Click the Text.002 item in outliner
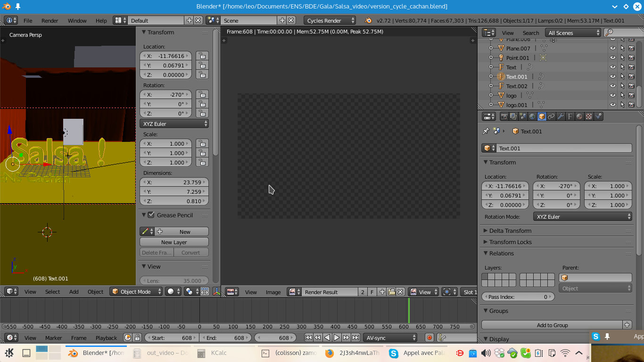This screenshot has height=362, width=644. click(517, 86)
